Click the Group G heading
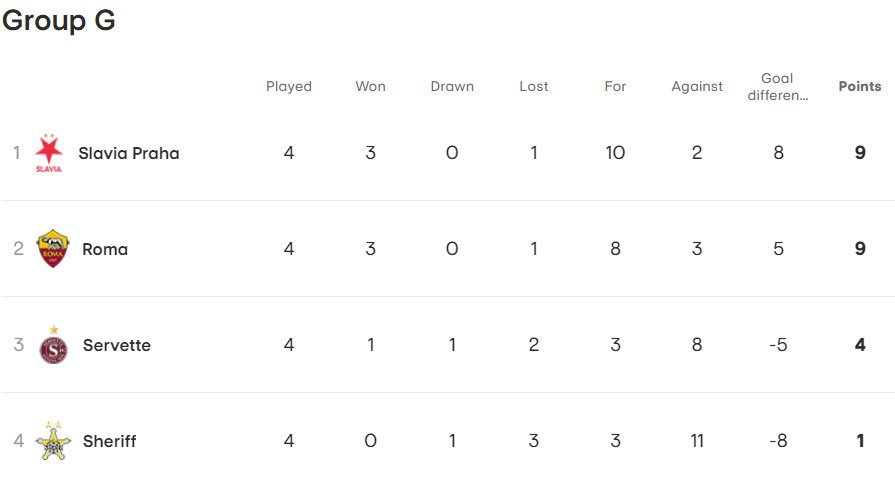This screenshot has height=479, width=895. point(58,21)
